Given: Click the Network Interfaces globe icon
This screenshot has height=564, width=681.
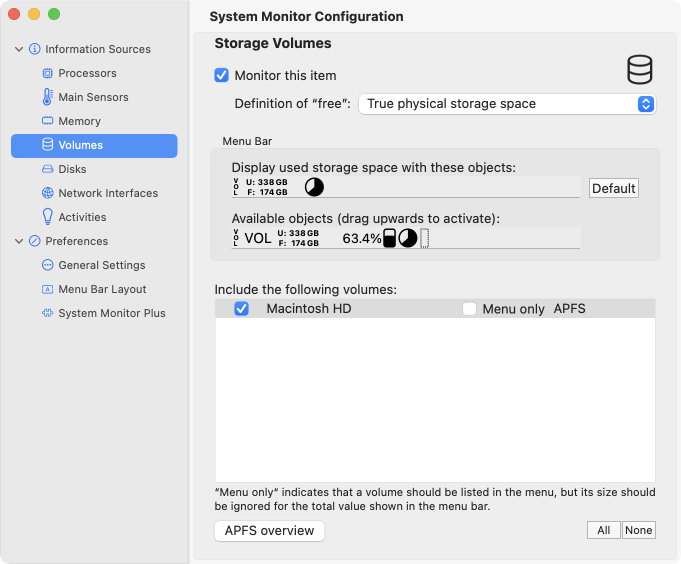Looking at the screenshot, I should (x=47, y=193).
